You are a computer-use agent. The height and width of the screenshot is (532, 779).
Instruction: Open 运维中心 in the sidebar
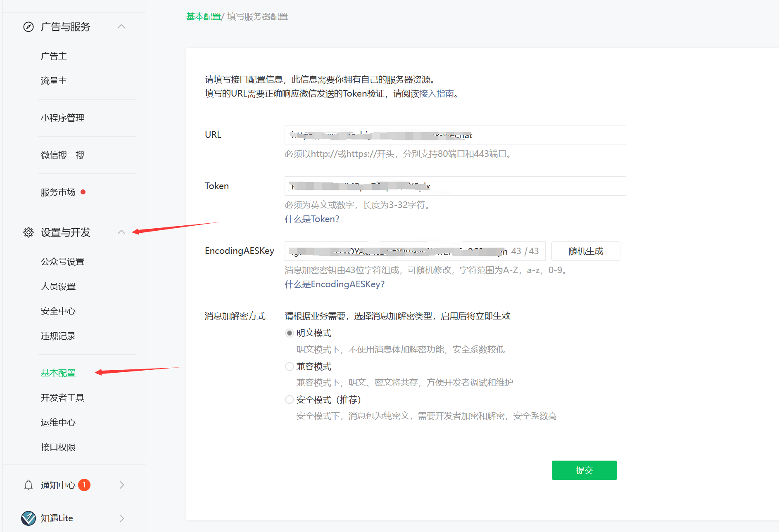[x=58, y=422]
